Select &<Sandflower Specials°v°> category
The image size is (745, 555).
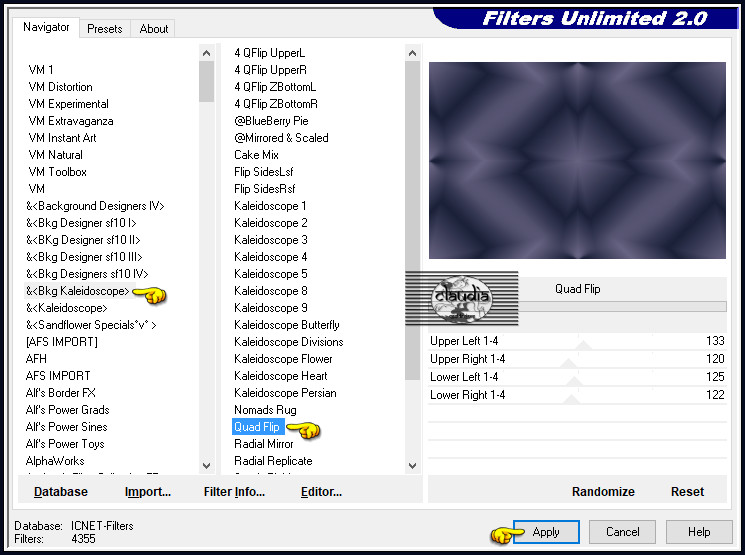tap(91, 325)
